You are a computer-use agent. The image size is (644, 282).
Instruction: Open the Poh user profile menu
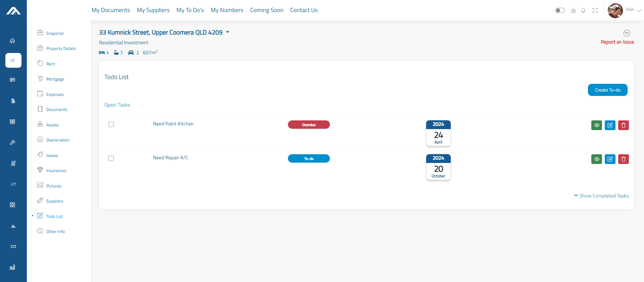click(624, 10)
